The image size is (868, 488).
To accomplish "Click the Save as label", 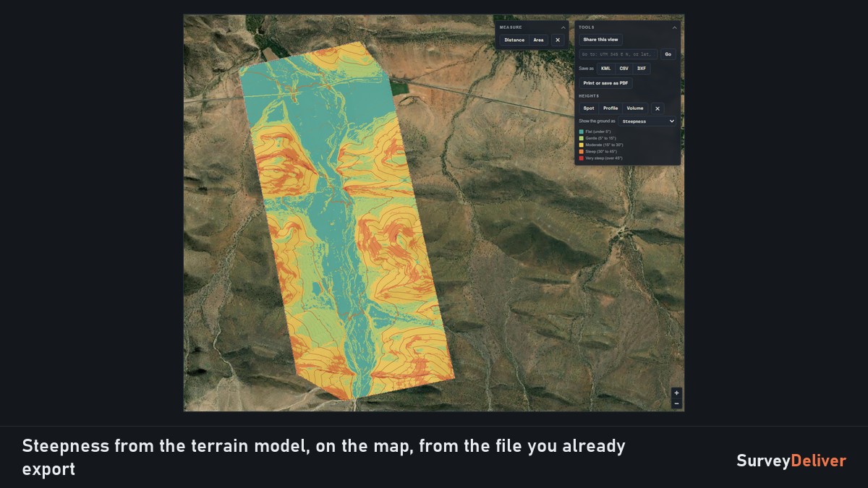I will pos(586,69).
